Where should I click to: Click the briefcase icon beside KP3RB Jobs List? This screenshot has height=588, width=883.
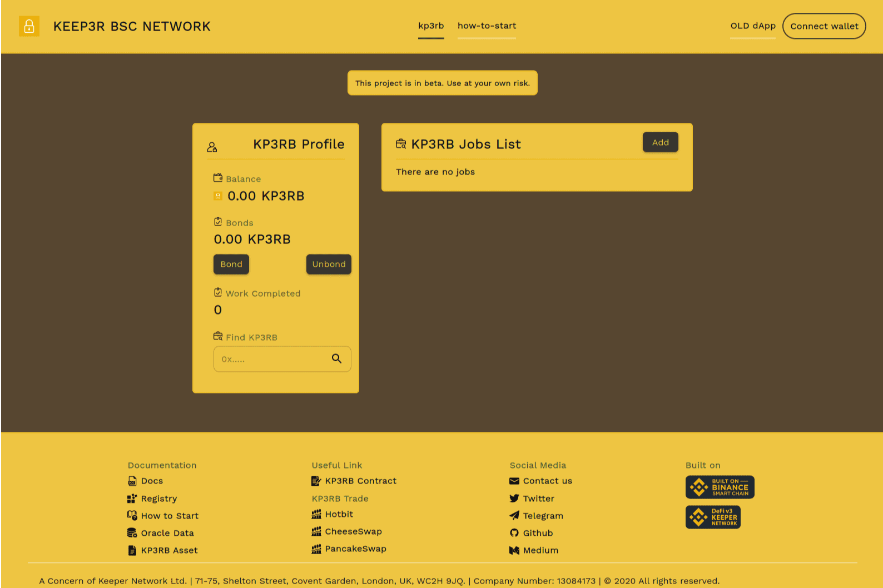pyautogui.click(x=401, y=144)
